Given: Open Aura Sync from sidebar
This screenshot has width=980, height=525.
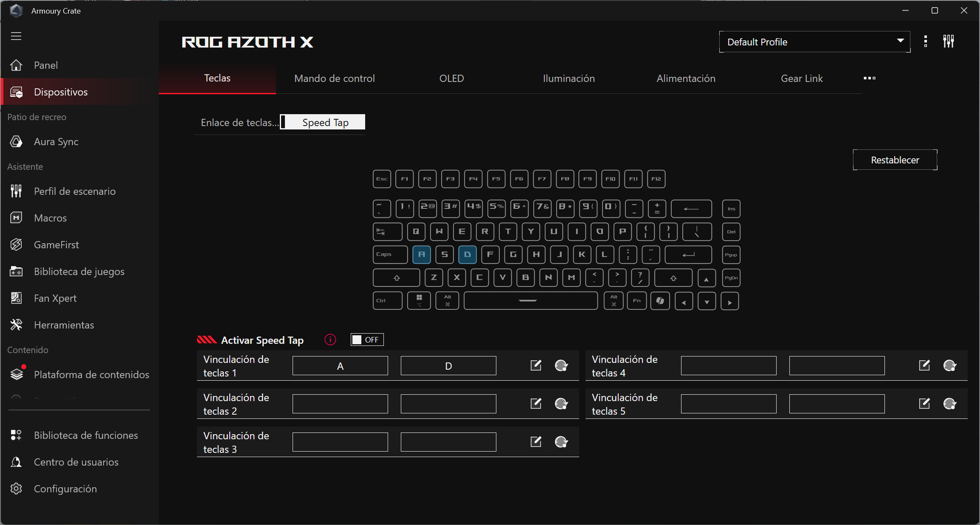Looking at the screenshot, I should [79, 141].
